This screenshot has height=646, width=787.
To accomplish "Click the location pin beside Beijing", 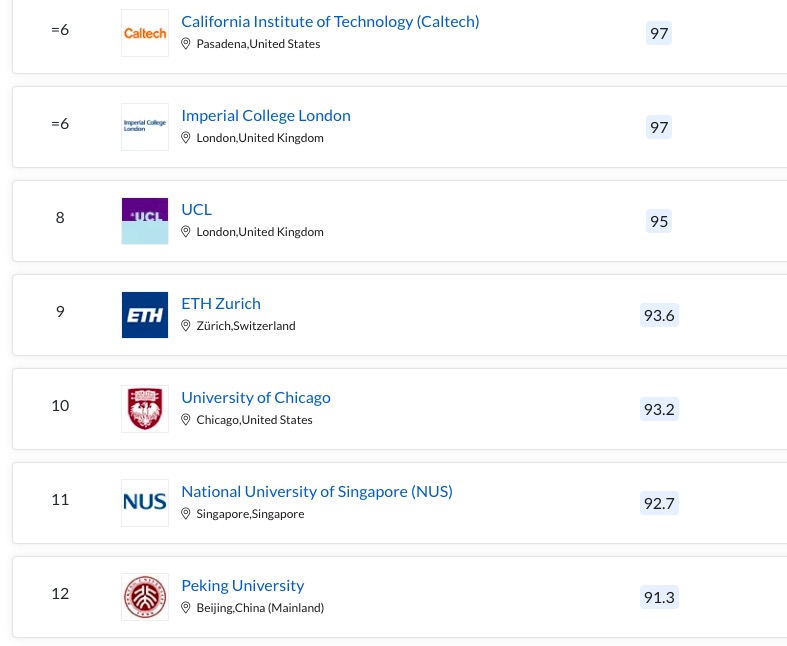I will (186, 608).
